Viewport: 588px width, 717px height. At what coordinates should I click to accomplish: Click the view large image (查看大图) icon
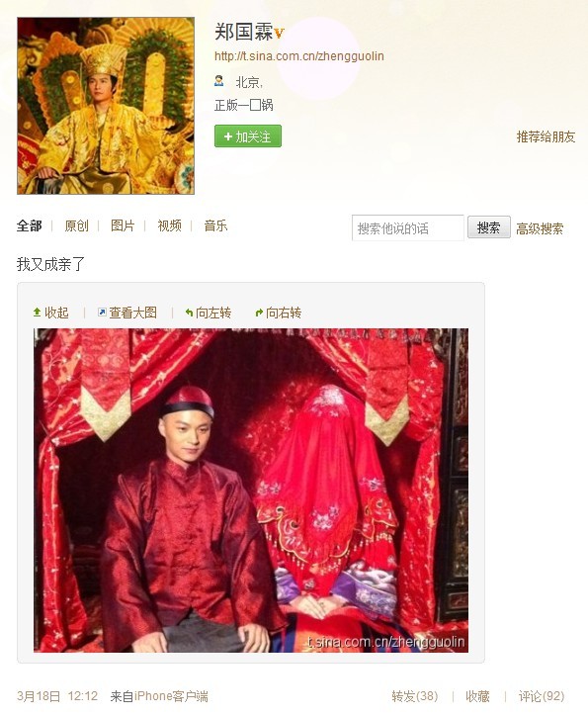click(x=102, y=313)
